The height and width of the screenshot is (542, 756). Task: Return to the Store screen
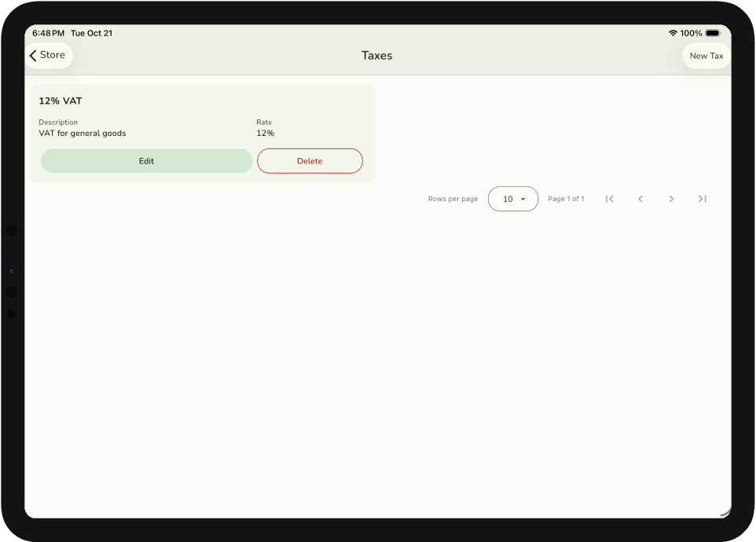pyautogui.click(x=47, y=55)
